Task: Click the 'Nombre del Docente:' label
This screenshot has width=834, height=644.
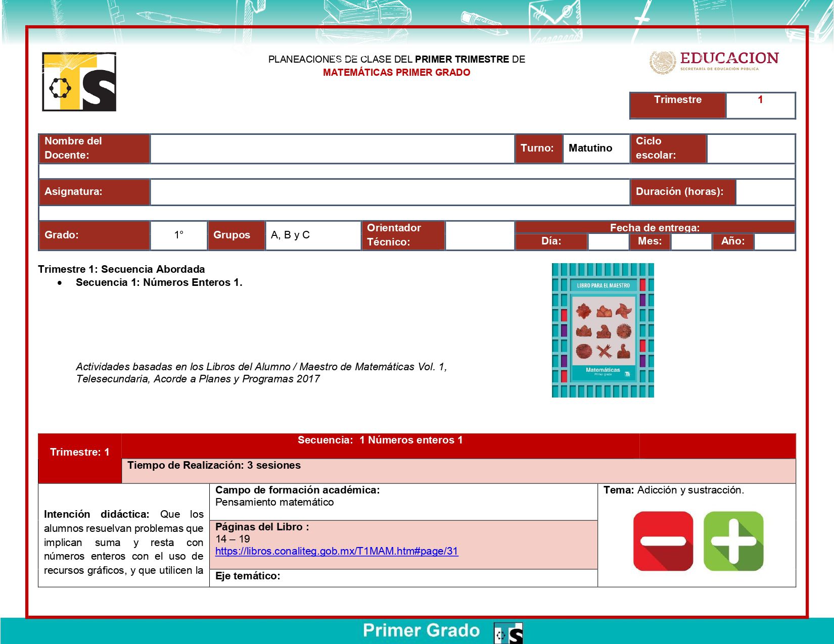Action: click(94, 148)
